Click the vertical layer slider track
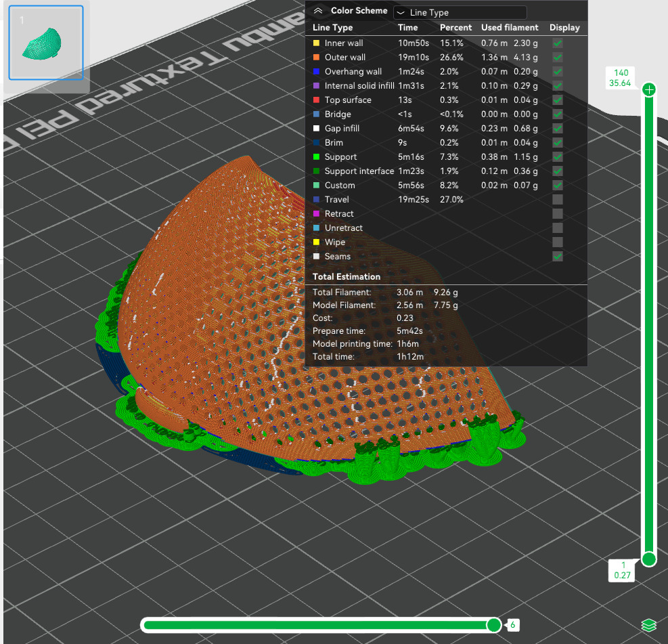The width and height of the screenshot is (668, 644). click(649, 324)
